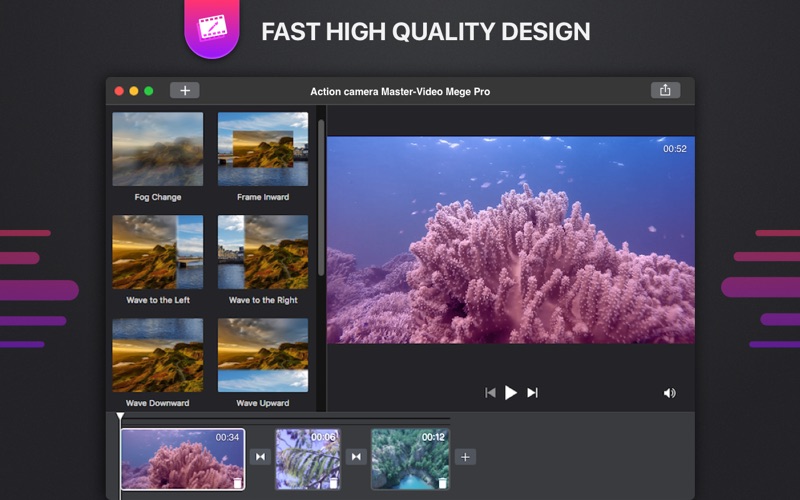Click the timeline playhead marker
The width and height of the screenshot is (800, 500).
click(x=120, y=417)
